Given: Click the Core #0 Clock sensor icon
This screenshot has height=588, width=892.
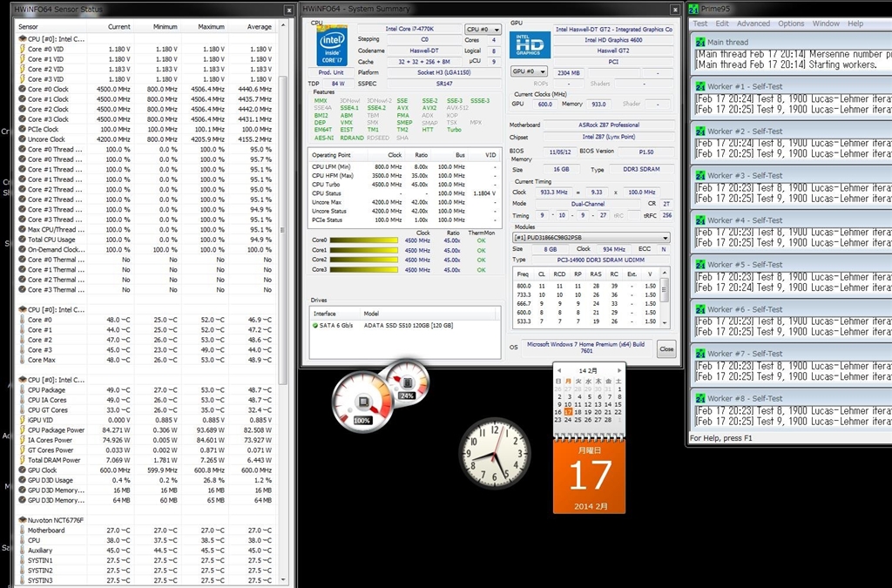Looking at the screenshot, I should 22,89.
